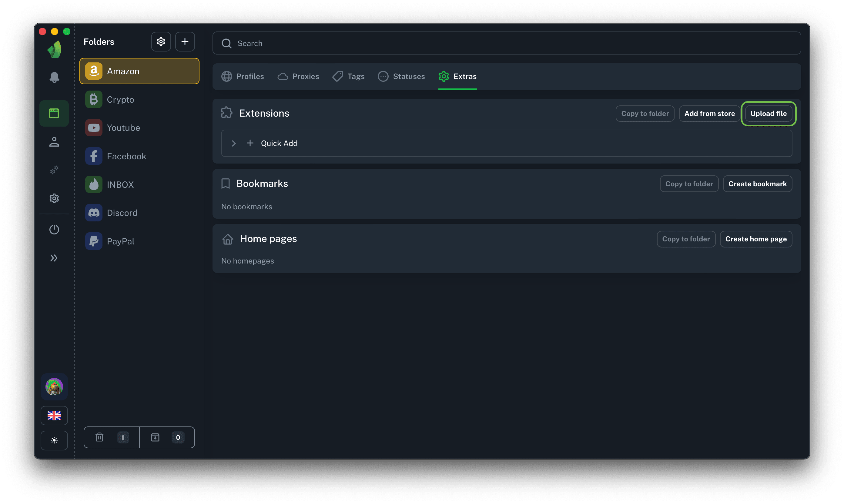Expand the Quick Add chevron
Image resolution: width=844 pixels, height=504 pixels.
tap(234, 143)
